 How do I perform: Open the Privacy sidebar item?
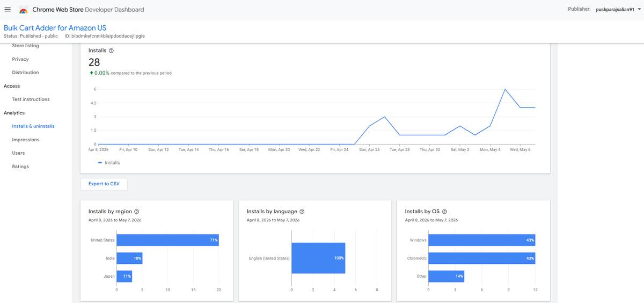coord(20,59)
